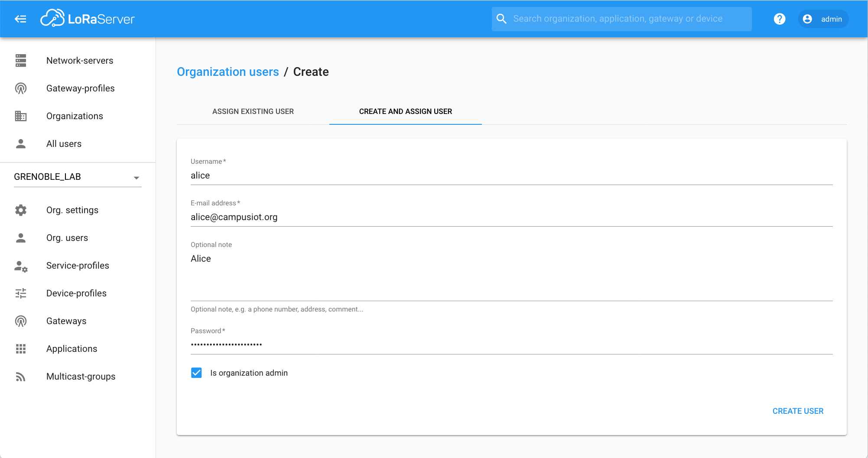Click the Org. users person icon
868x458 pixels.
click(x=21, y=238)
